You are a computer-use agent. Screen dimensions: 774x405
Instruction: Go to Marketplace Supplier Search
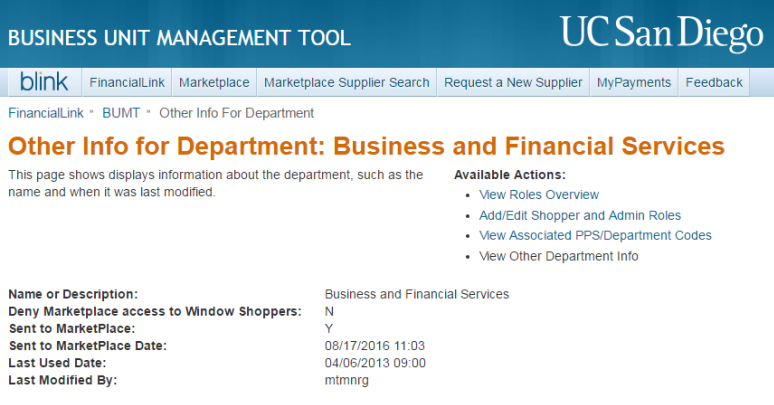pyautogui.click(x=347, y=82)
